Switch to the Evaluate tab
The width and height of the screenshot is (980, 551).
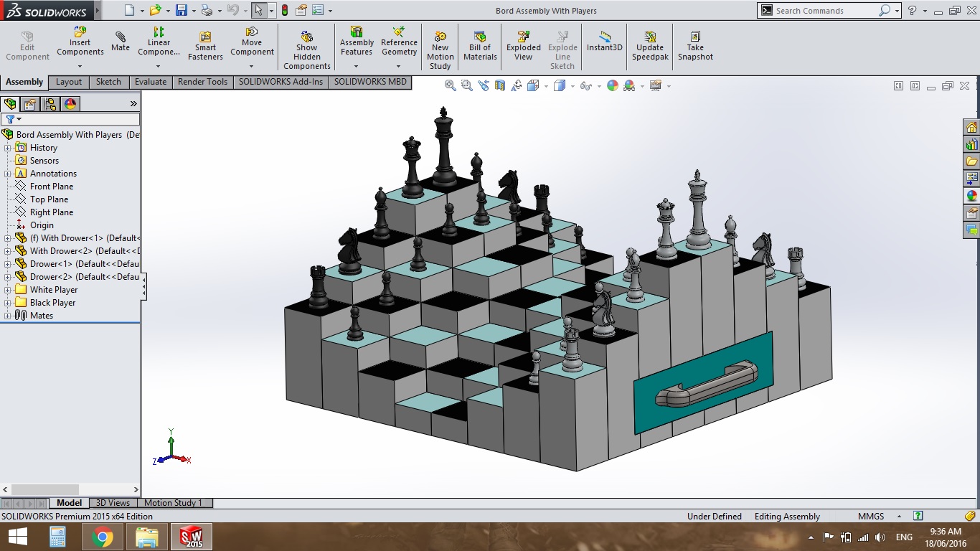point(151,82)
